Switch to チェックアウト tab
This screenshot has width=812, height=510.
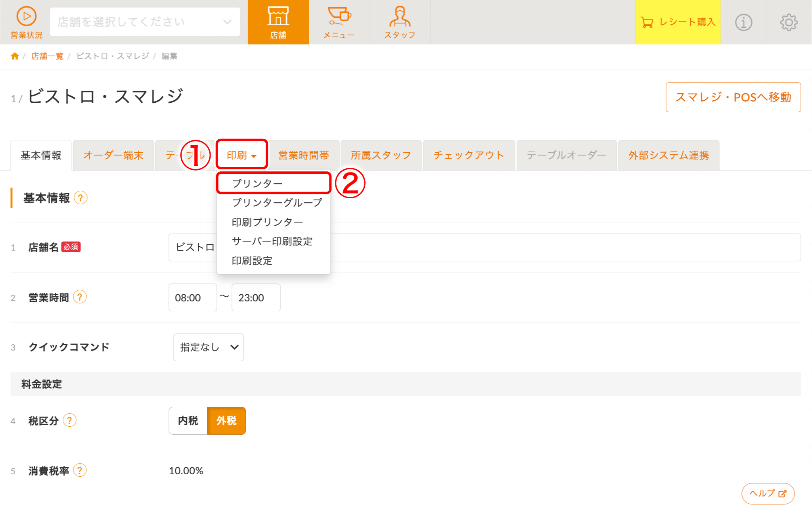[x=469, y=155]
